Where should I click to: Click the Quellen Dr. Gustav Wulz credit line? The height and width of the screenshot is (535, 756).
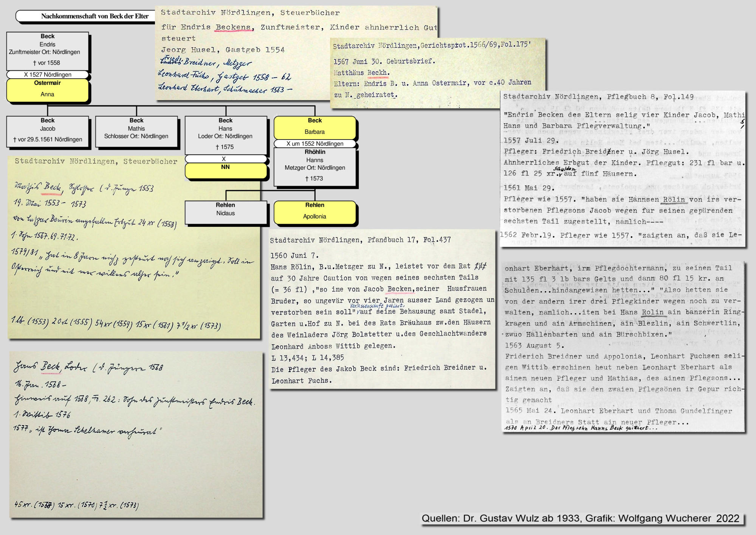tap(580, 518)
